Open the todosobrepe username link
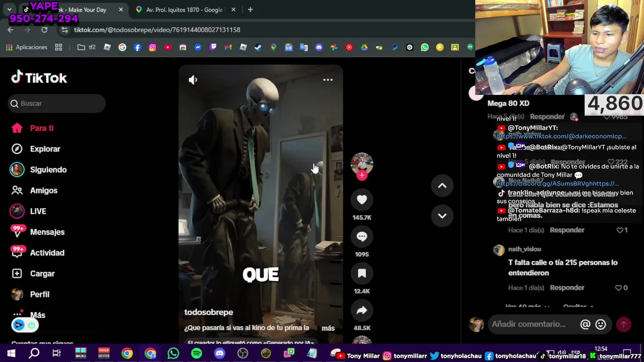Image resolution: width=644 pixels, height=362 pixels. [x=208, y=312]
